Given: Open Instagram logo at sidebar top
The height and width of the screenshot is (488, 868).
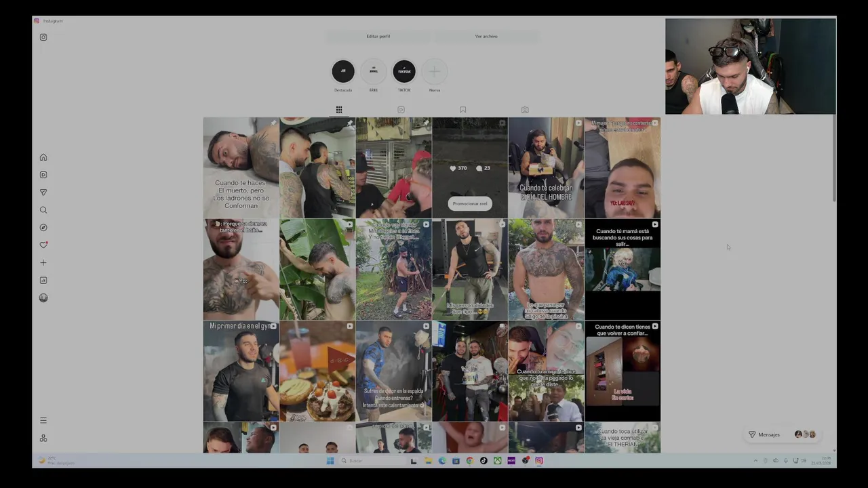Looking at the screenshot, I should [x=43, y=37].
